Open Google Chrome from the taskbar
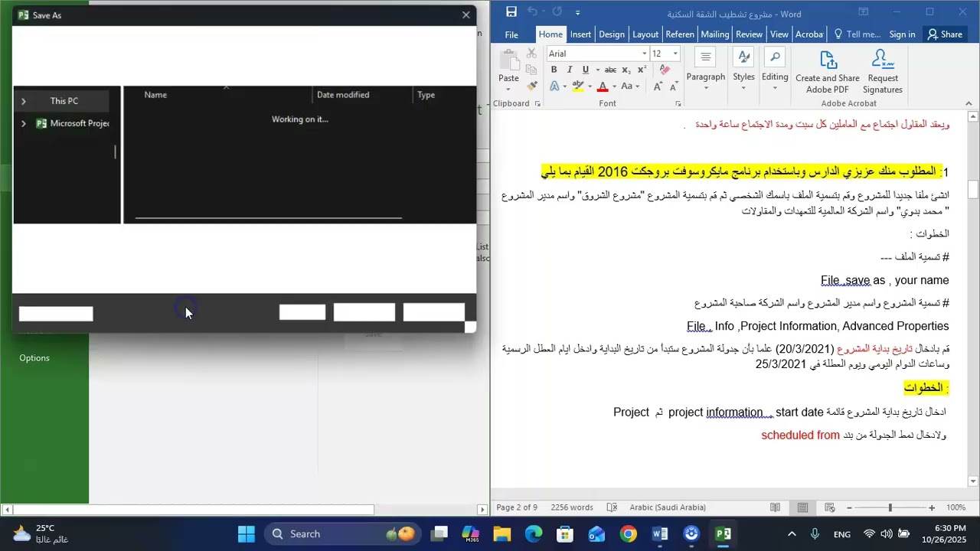 click(x=628, y=534)
